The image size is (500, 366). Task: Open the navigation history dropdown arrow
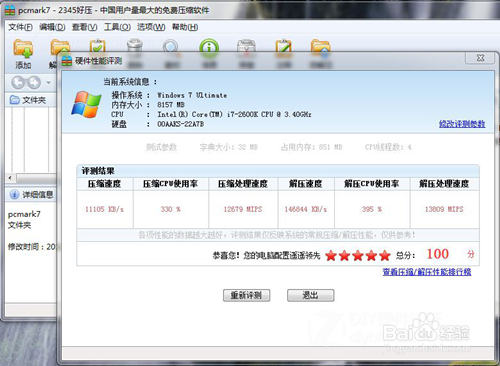pos(48,82)
